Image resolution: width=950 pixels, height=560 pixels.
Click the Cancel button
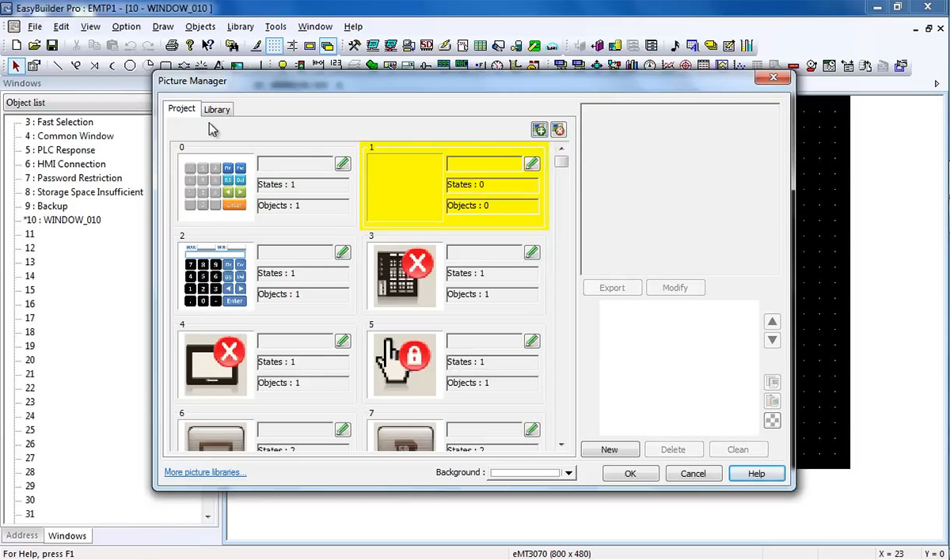[x=693, y=473]
